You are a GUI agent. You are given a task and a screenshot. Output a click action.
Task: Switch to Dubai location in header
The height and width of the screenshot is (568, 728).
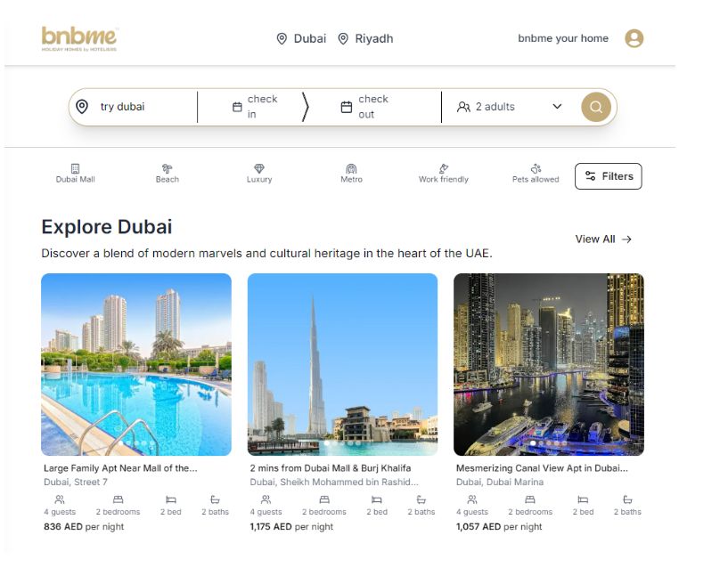(301, 38)
